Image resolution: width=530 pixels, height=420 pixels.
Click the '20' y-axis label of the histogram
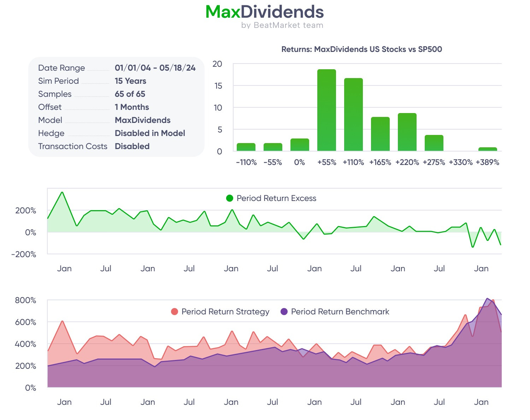point(217,64)
